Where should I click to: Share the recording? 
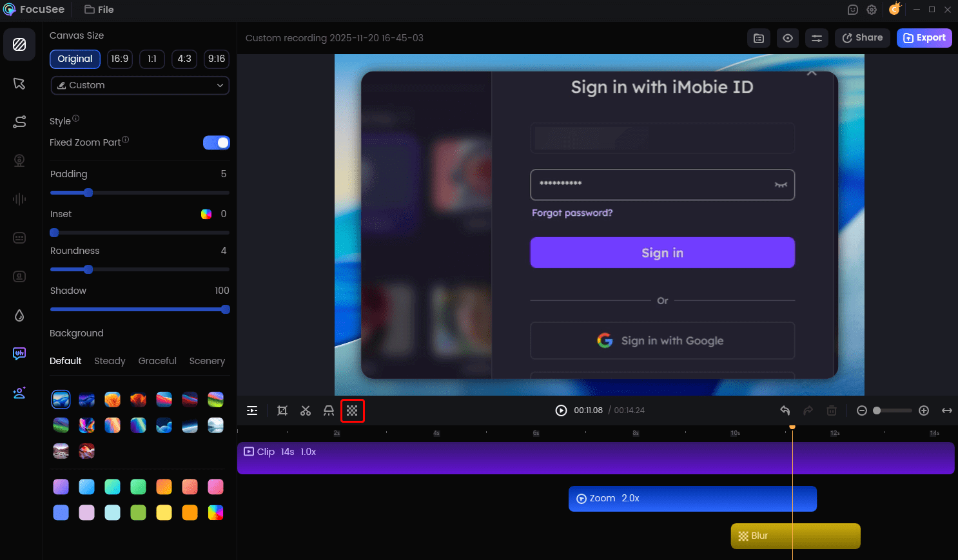click(862, 38)
